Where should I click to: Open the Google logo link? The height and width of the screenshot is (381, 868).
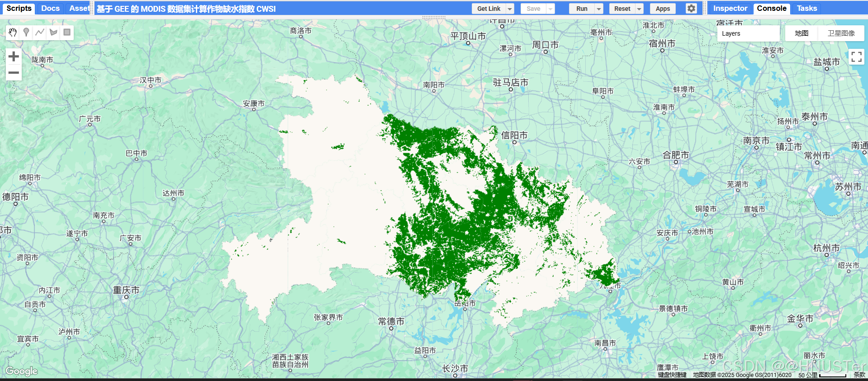(21, 371)
